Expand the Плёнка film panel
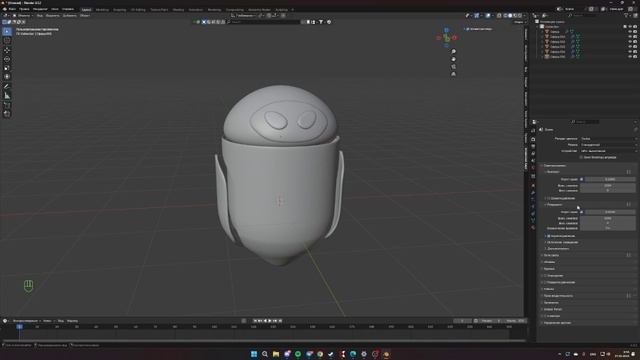 549,289
